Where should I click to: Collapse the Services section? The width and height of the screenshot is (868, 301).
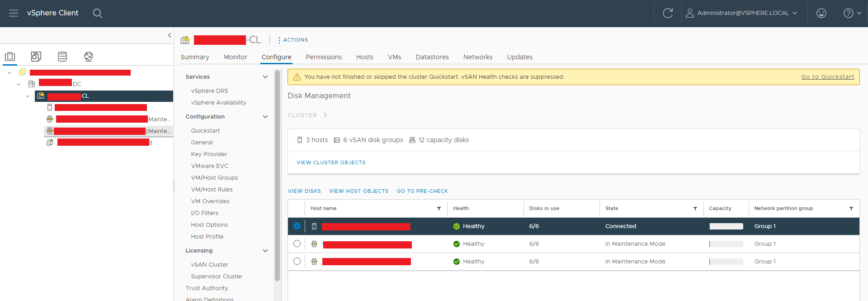(x=265, y=77)
